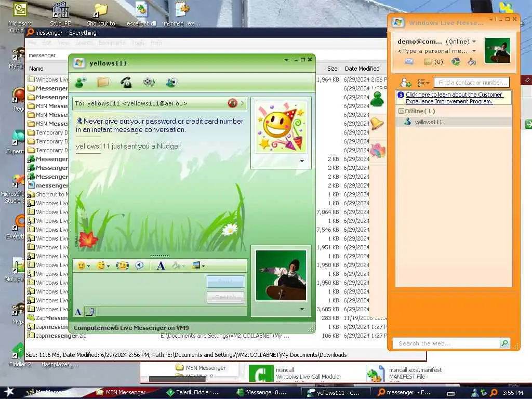
Task: Open the font formatting A icon
Action: pyautogui.click(x=161, y=265)
